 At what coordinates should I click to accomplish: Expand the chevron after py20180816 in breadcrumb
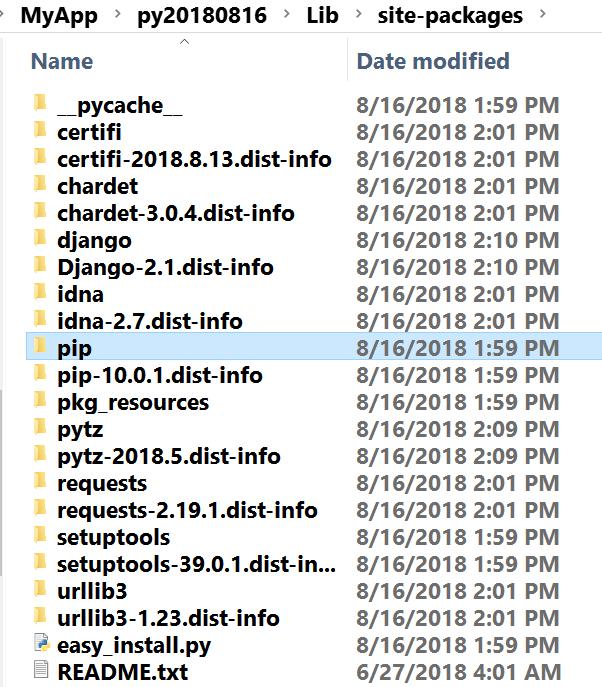point(287,14)
